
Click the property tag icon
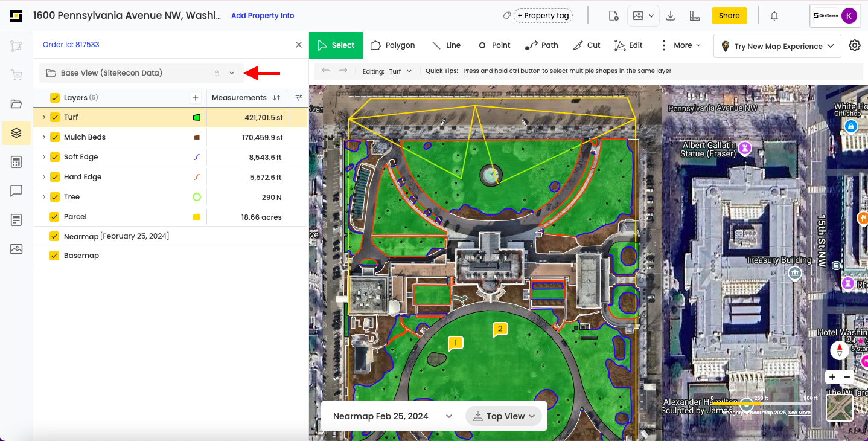[506, 16]
